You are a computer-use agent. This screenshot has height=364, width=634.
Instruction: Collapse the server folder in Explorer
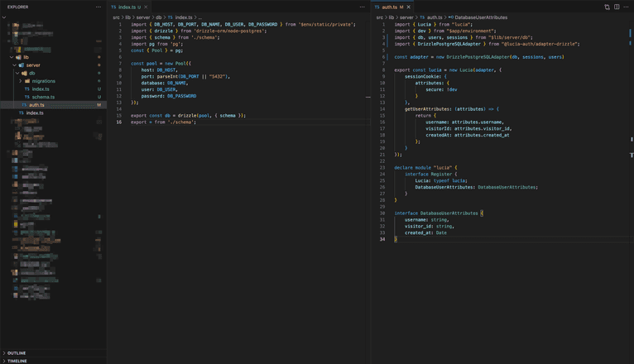pos(33,65)
